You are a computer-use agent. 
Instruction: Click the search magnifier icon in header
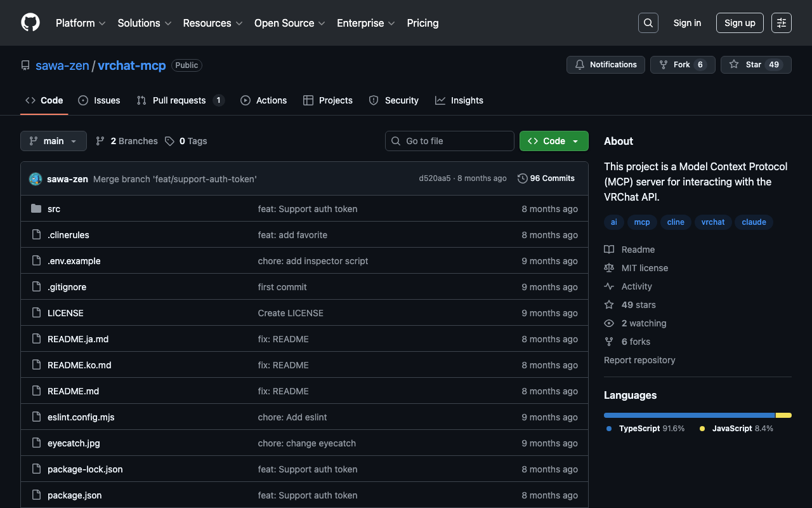648,23
